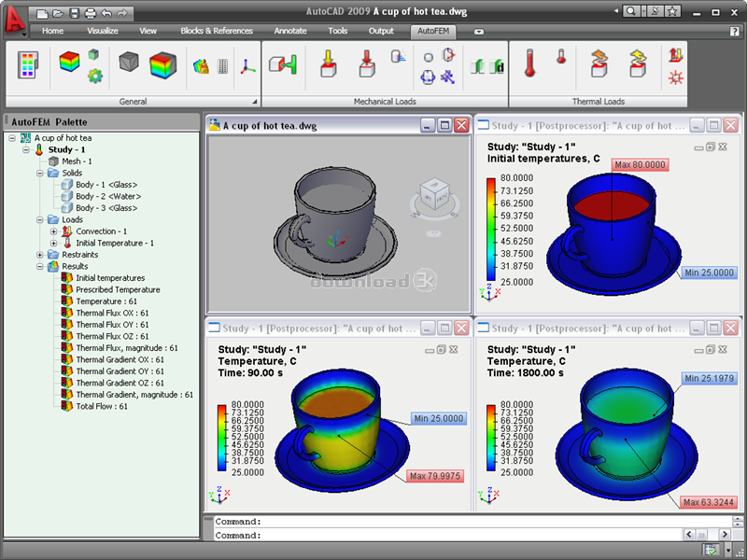Collapse the Study - 1 tree node
747x560 pixels.
tap(26, 149)
